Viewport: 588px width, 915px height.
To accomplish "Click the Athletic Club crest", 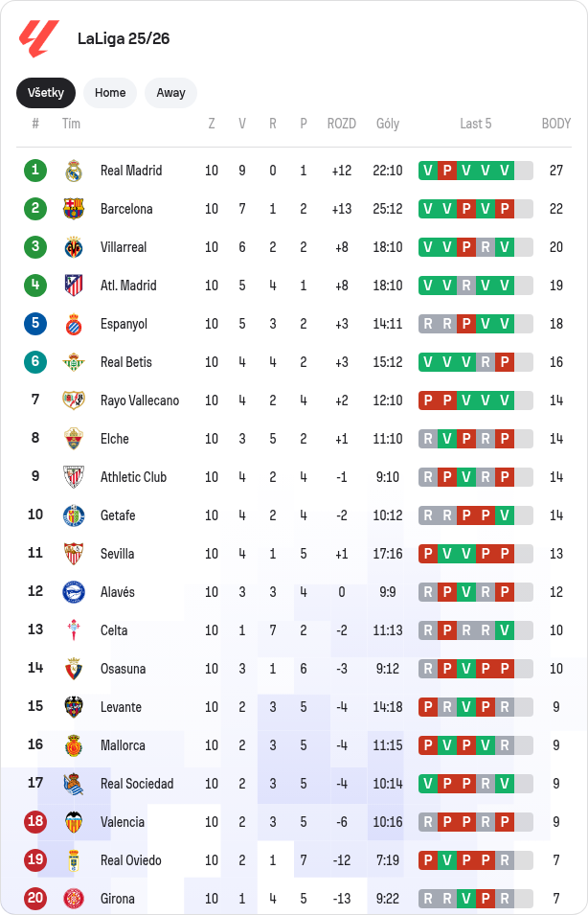I will pos(74,477).
